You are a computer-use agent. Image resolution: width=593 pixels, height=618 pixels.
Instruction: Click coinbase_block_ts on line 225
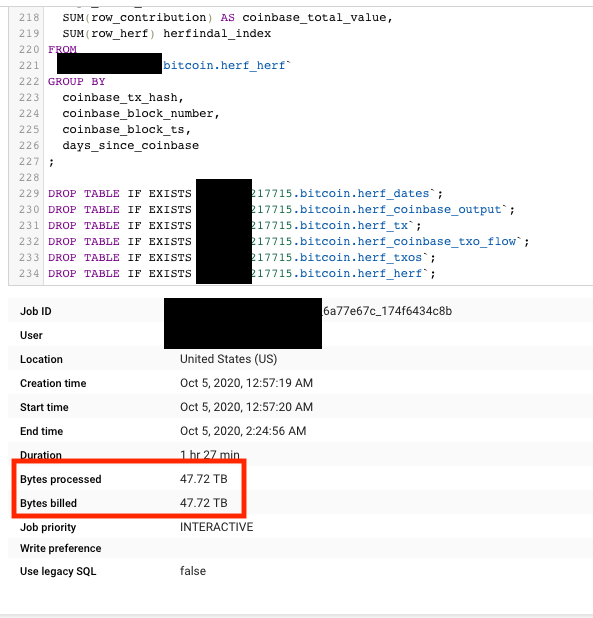coord(123,129)
